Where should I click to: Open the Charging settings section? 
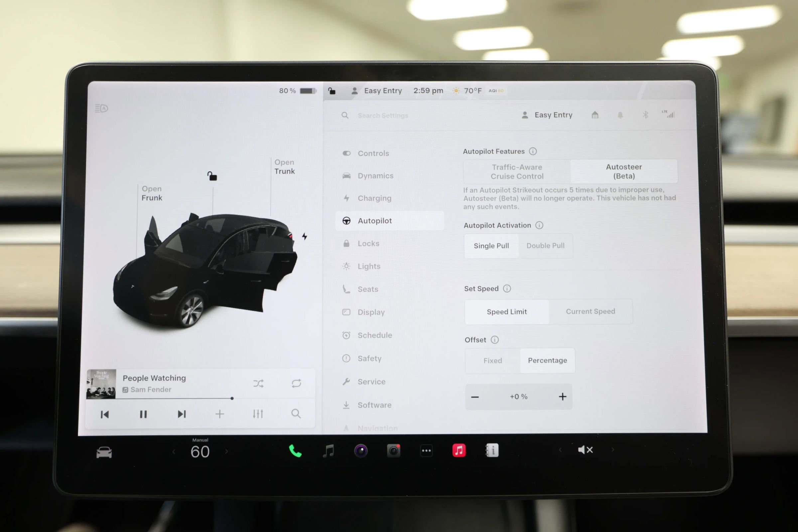pos(375,198)
